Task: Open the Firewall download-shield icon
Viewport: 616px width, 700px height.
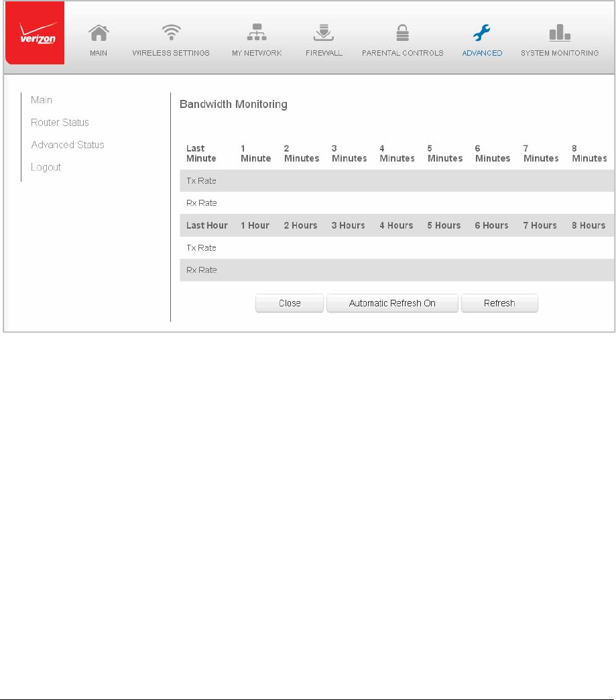Action: (x=324, y=33)
